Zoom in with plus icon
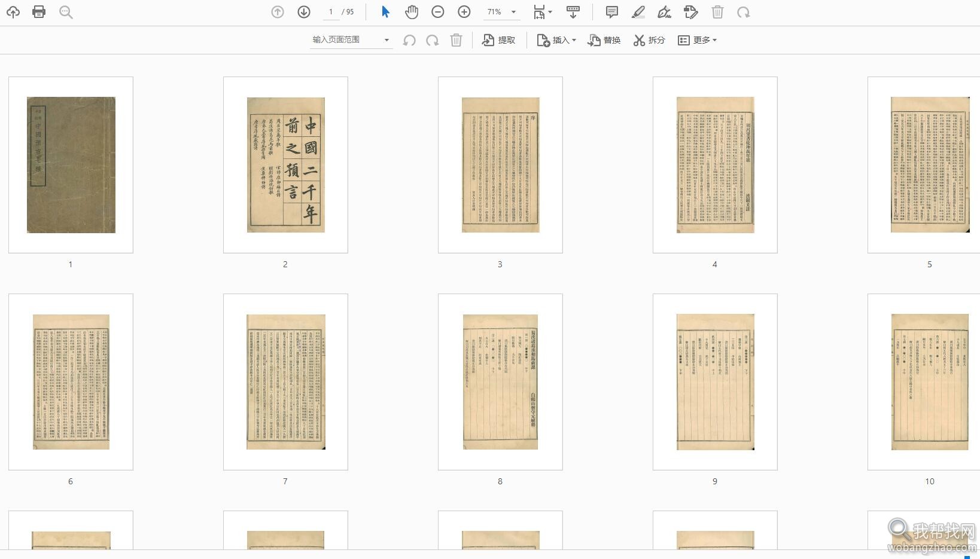 pos(464,12)
